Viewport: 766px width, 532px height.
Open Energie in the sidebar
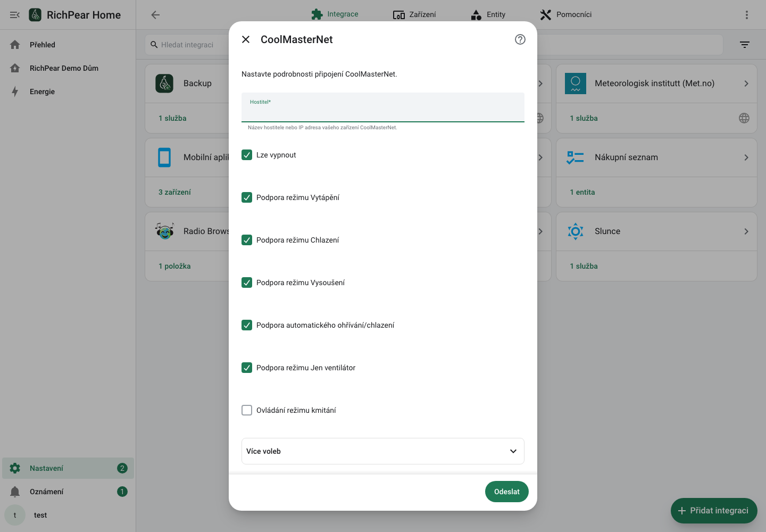coord(68,92)
